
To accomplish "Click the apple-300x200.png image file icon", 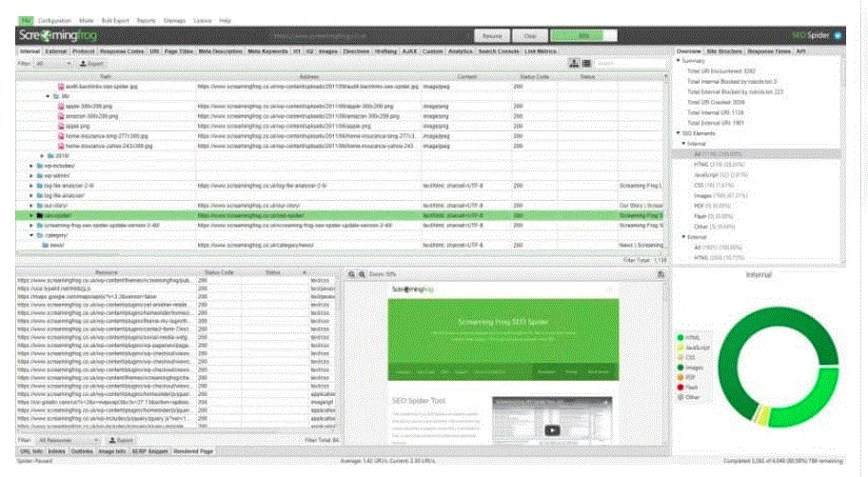I will [62, 107].
